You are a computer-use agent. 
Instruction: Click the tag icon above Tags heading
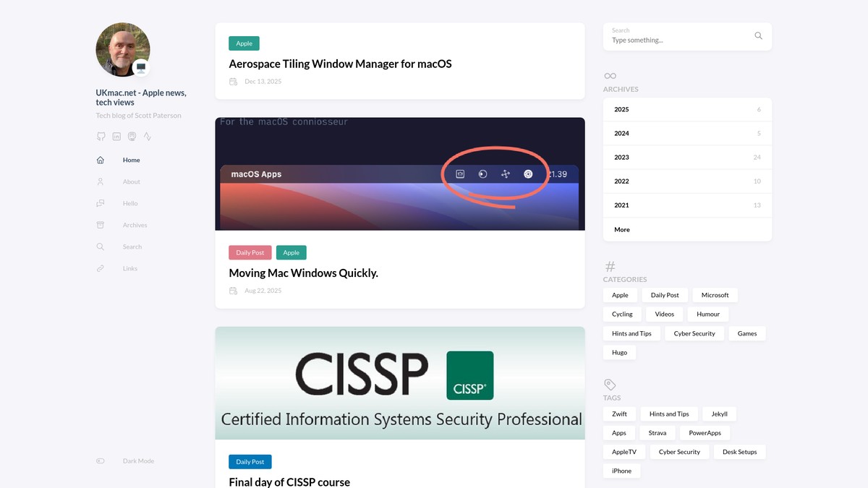(610, 385)
